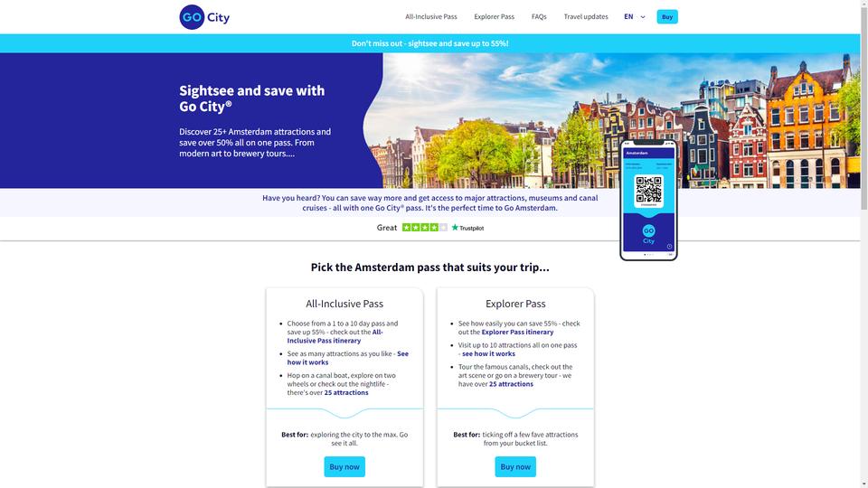Open the All-Inclusive Pass itinerary link
This screenshot has width=868, height=488.
[335, 336]
